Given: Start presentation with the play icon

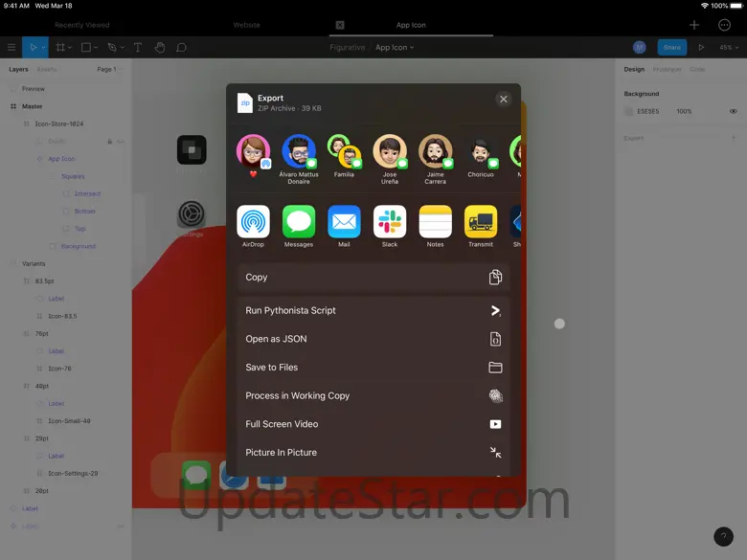Looking at the screenshot, I should [x=701, y=47].
